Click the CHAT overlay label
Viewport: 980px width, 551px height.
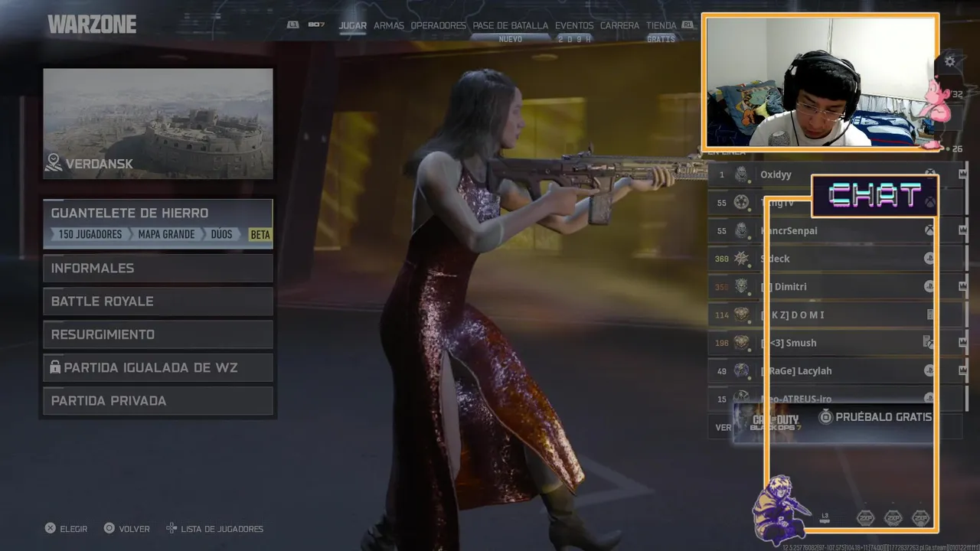pyautogui.click(x=875, y=196)
